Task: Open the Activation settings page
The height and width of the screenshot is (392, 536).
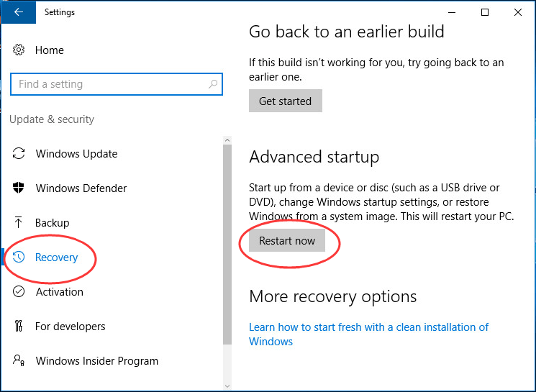Action: (x=60, y=292)
